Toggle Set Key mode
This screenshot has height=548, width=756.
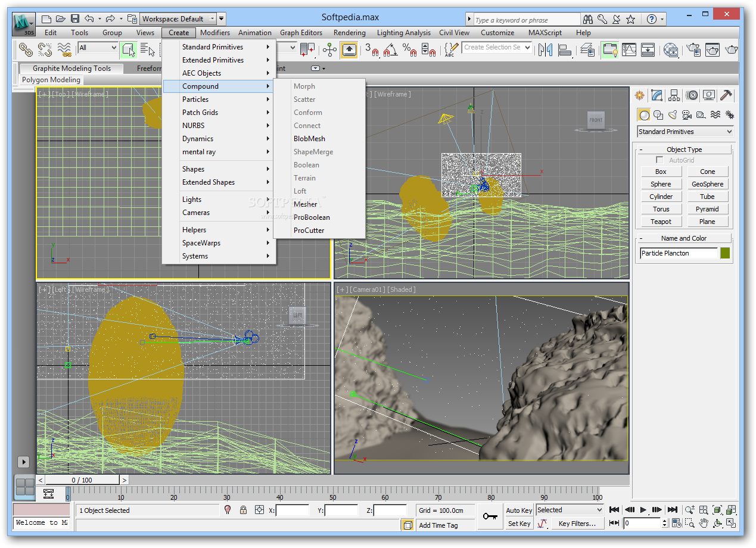click(x=519, y=524)
